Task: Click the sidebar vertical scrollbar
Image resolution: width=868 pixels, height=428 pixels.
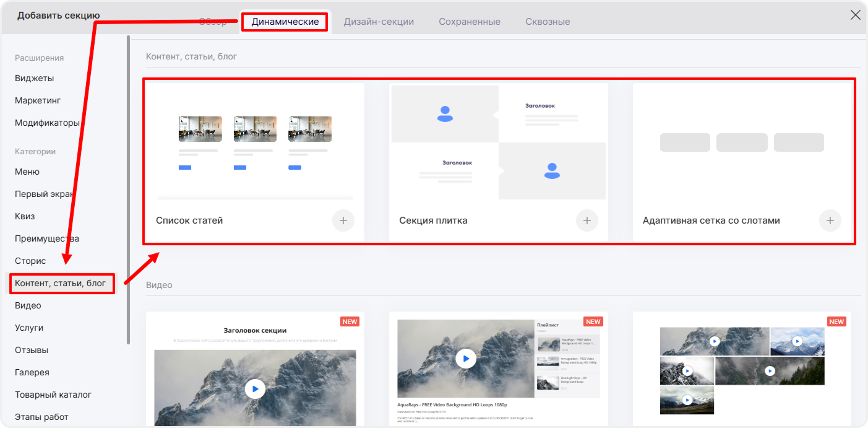Action: [x=128, y=186]
